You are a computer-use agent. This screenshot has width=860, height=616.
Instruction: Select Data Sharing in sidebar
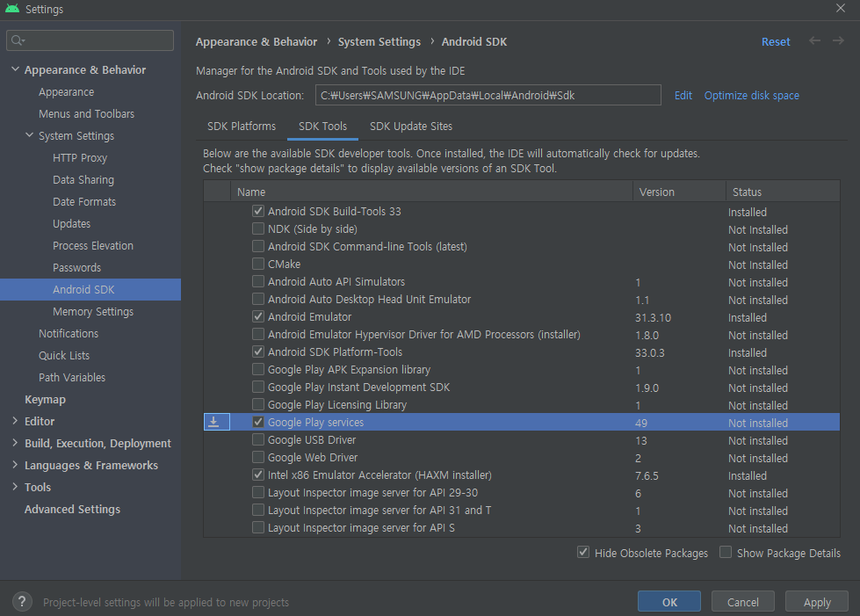83,179
